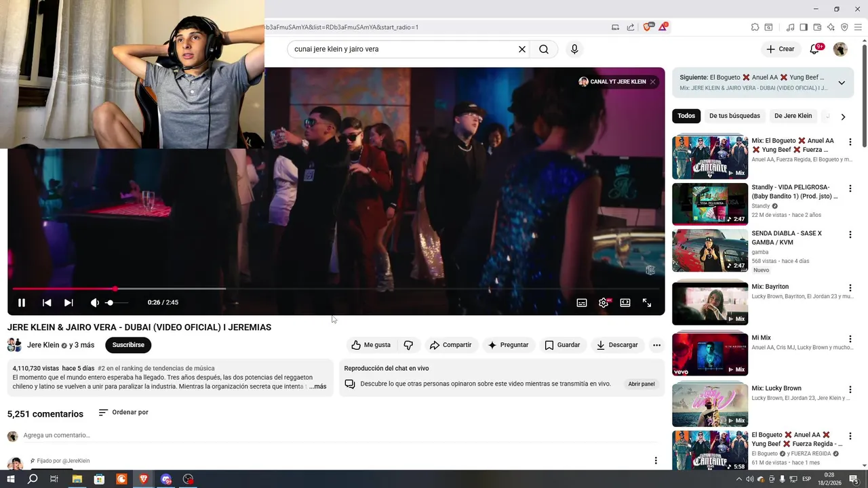Show more filter chips with the arrow
This screenshot has height=488, width=868.
pos(843,117)
